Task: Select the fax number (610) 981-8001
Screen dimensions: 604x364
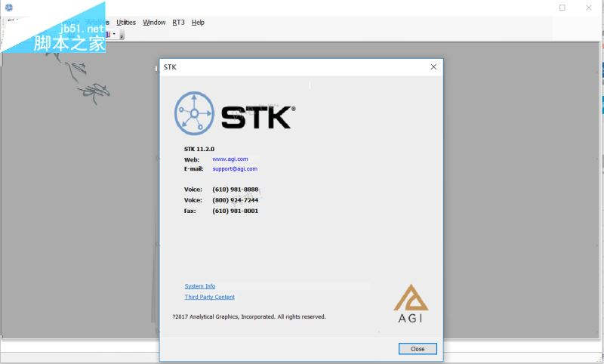Action: (236, 211)
